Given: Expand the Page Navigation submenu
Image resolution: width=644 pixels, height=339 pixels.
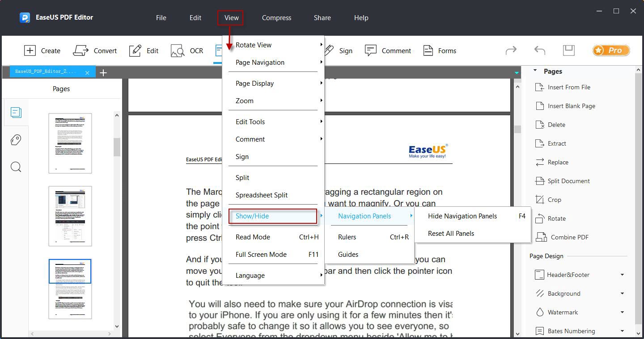Looking at the screenshot, I should 273,62.
